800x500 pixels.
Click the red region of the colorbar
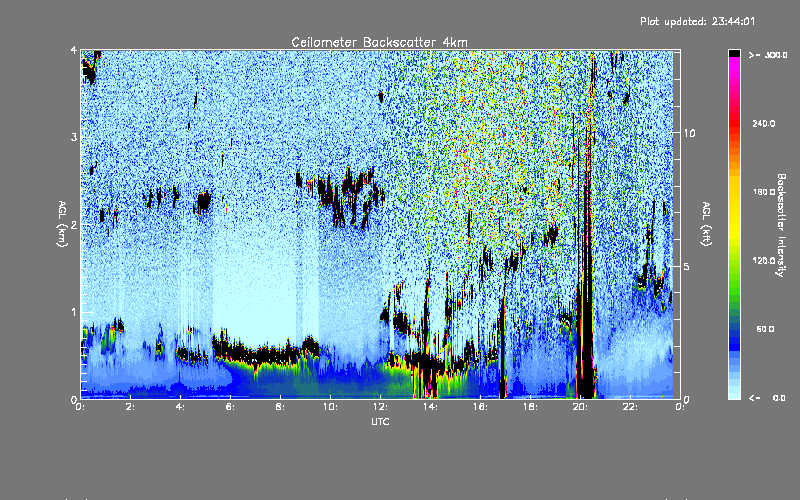pos(734,122)
